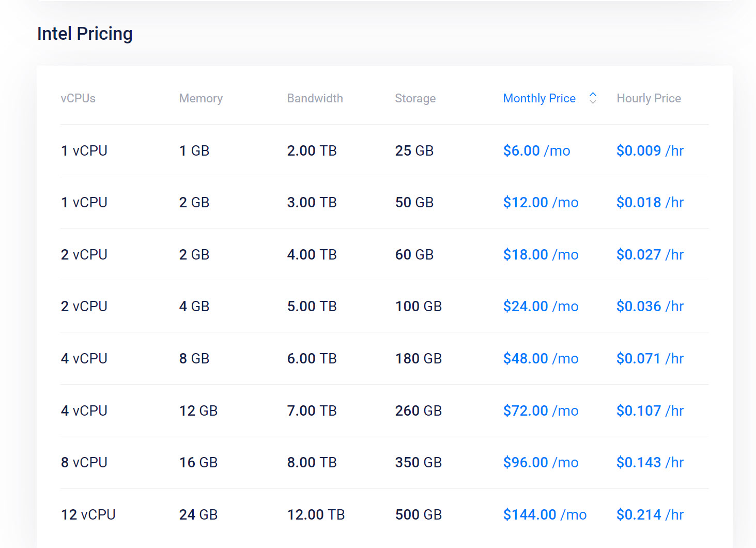Click the 12.00 TB bandwidth cell
The width and height of the screenshot is (756, 548).
(316, 514)
